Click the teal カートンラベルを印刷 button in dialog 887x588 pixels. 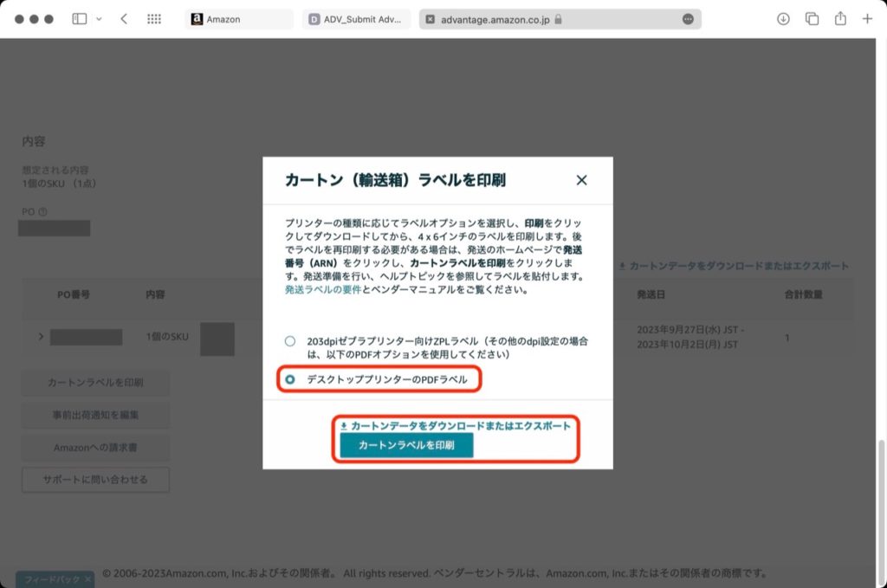click(406, 445)
